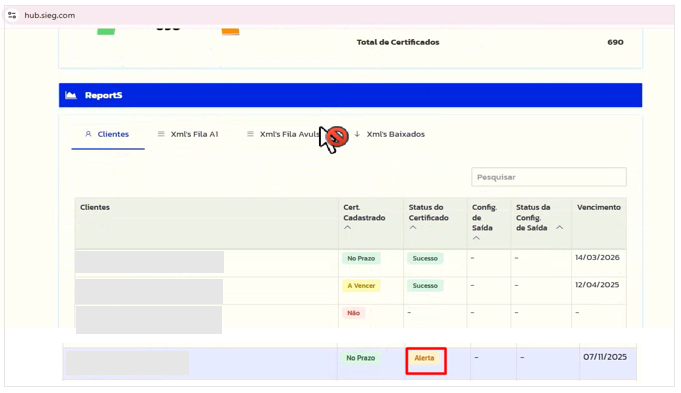681x393 pixels.
Task: Click the 690 certificates total value
Action: click(x=615, y=42)
